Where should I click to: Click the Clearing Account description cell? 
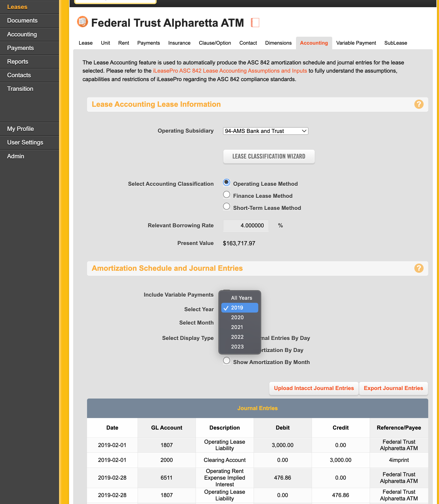[225, 460]
